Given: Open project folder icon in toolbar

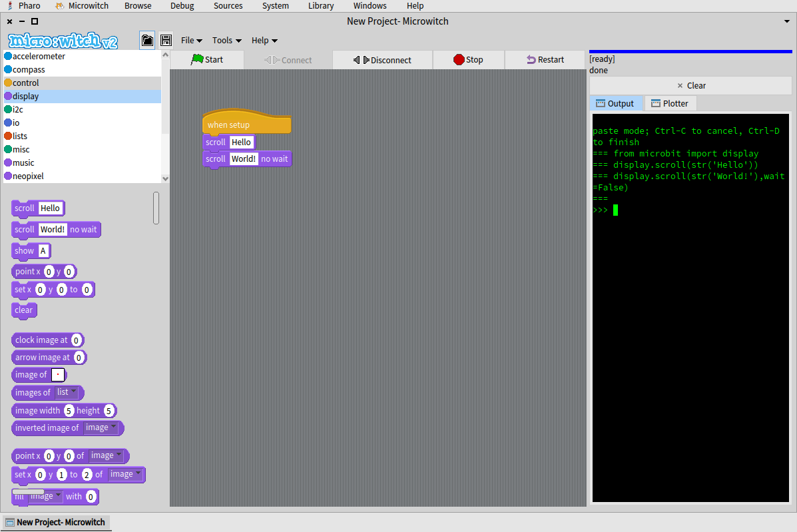Looking at the screenshot, I should (x=147, y=40).
